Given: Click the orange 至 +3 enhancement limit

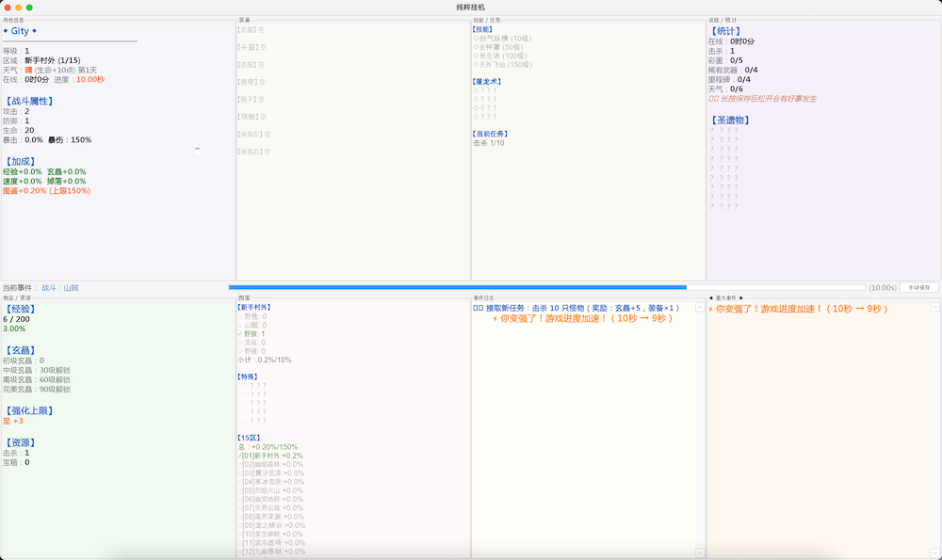Looking at the screenshot, I should [x=12, y=422].
